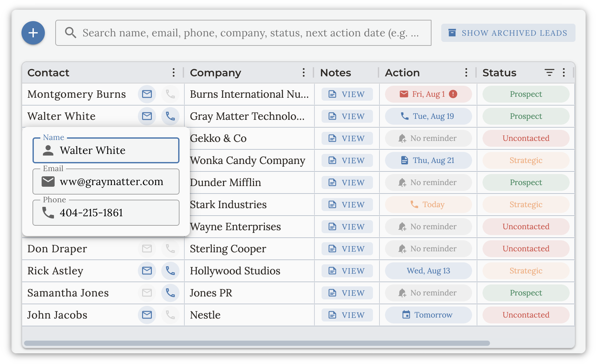Screen dimensions: 596x364
Task: Open the Status column filter icon
Action: tap(549, 73)
